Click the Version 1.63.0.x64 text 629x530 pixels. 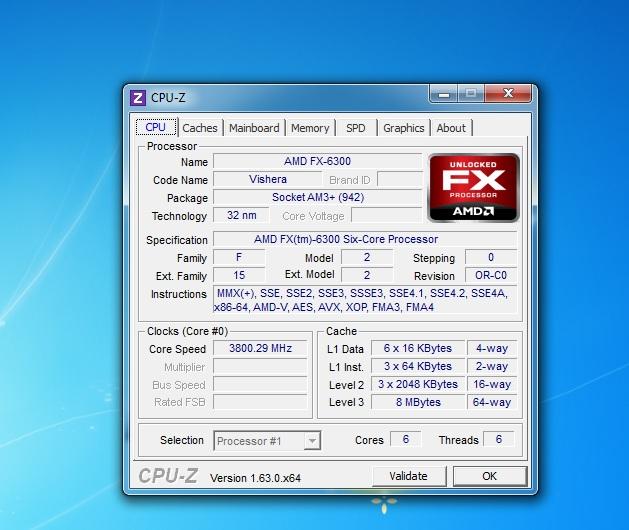[x=255, y=478]
